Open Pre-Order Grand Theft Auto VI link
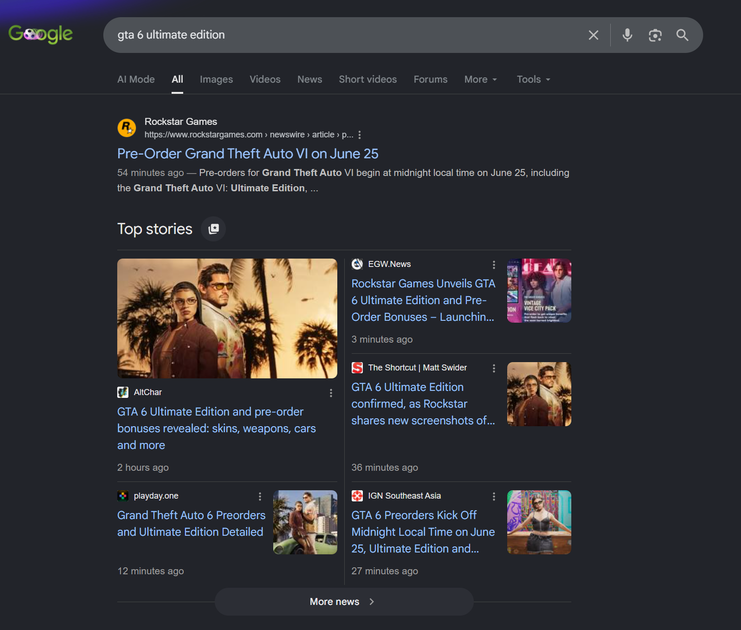The image size is (741, 630). point(248,154)
